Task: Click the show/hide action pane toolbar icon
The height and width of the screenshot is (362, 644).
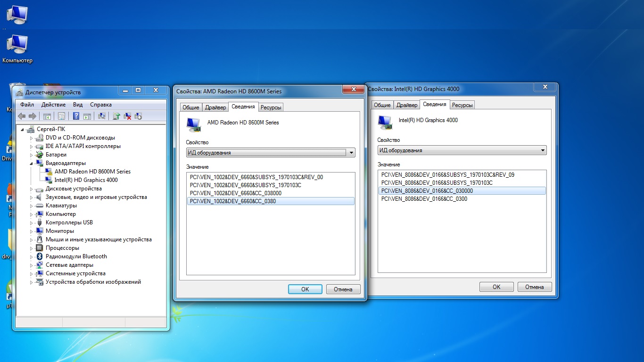Action: point(87,116)
